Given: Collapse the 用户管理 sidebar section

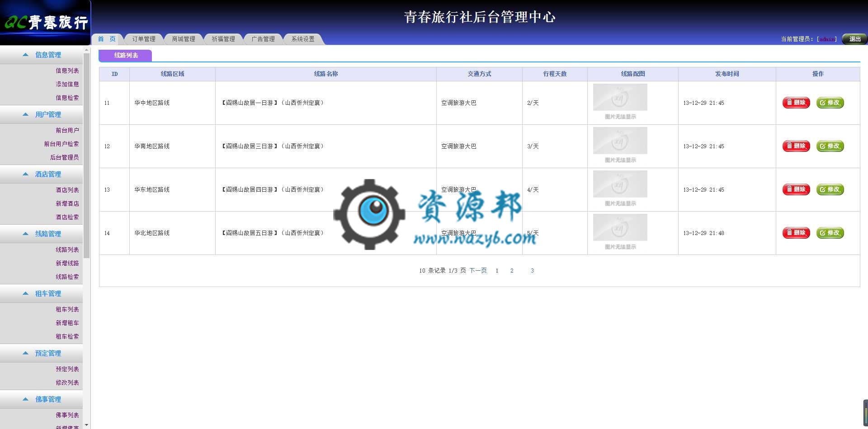Looking at the screenshot, I should point(42,114).
